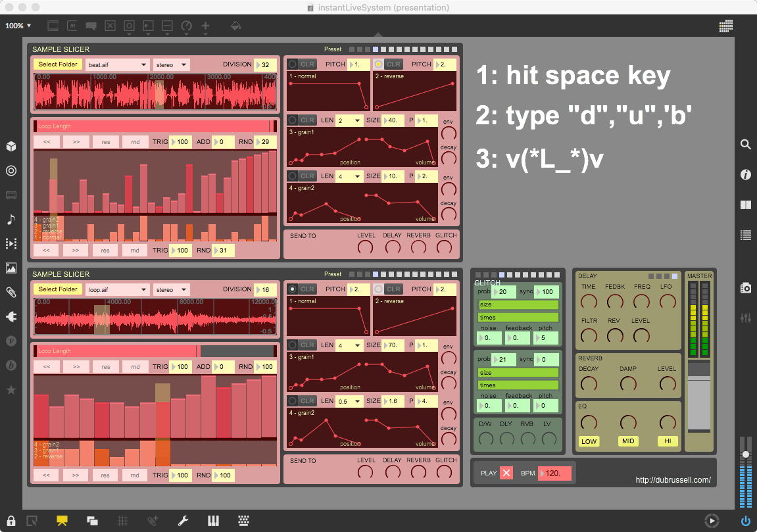
Task: Unlock the patcher using the lock icon
Action: [11, 521]
